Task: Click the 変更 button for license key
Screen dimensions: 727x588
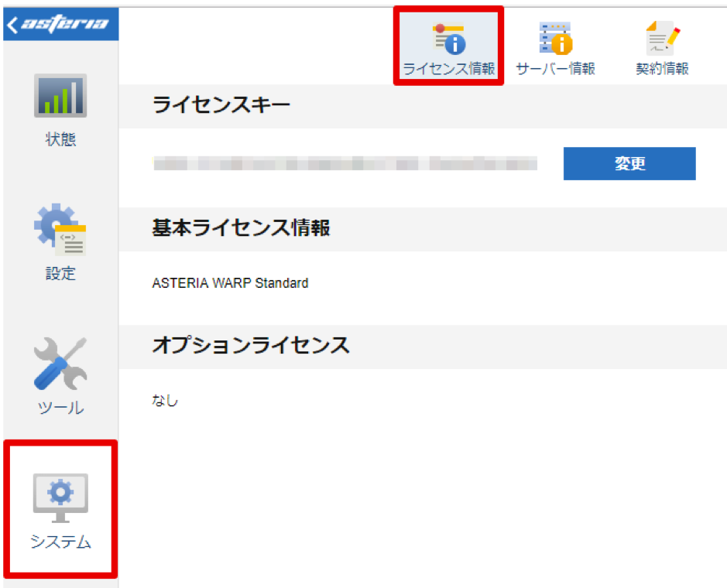Action: tap(629, 163)
